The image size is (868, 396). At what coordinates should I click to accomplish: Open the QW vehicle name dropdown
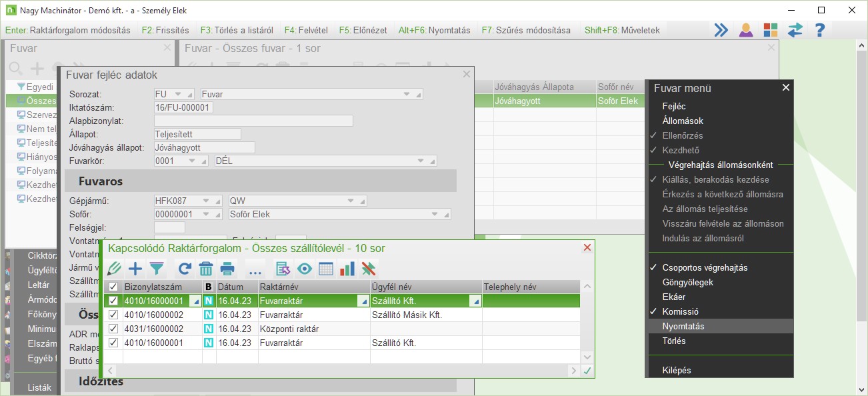tap(351, 201)
